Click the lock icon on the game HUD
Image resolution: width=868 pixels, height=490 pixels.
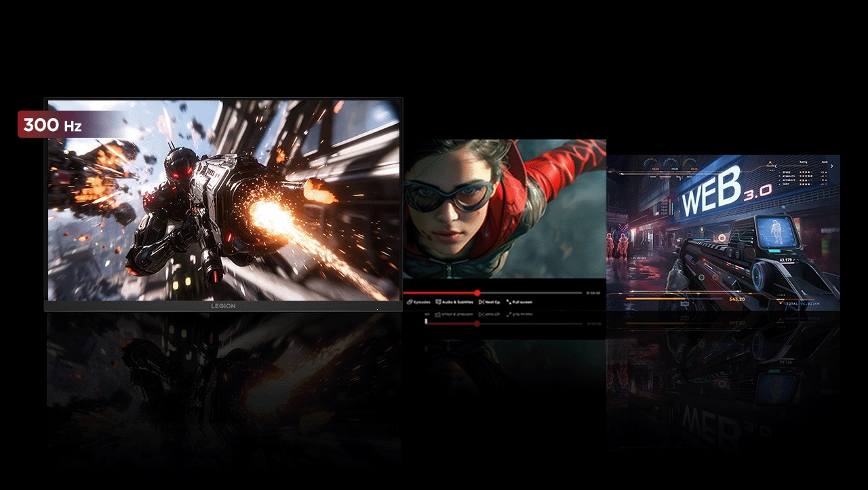click(722, 237)
